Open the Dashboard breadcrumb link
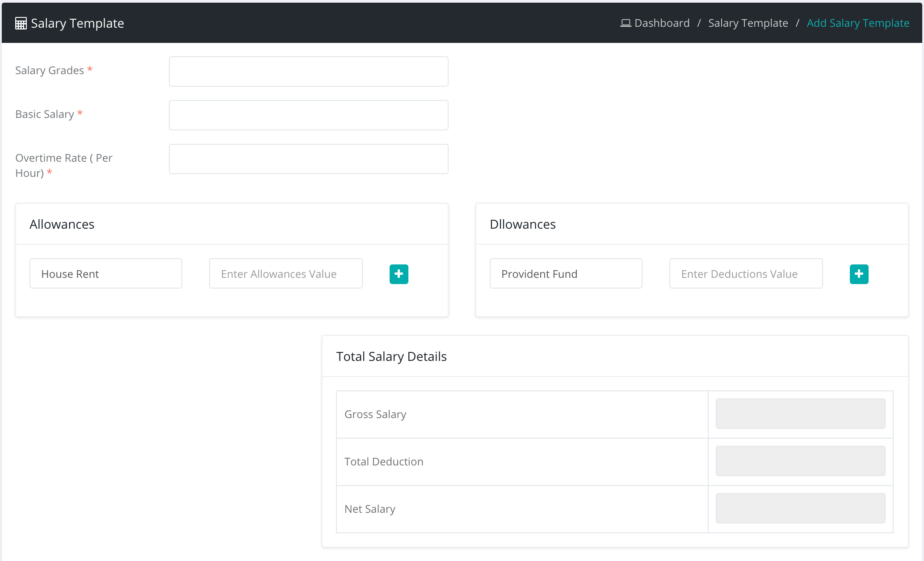This screenshot has height=561, width=924. (x=662, y=23)
